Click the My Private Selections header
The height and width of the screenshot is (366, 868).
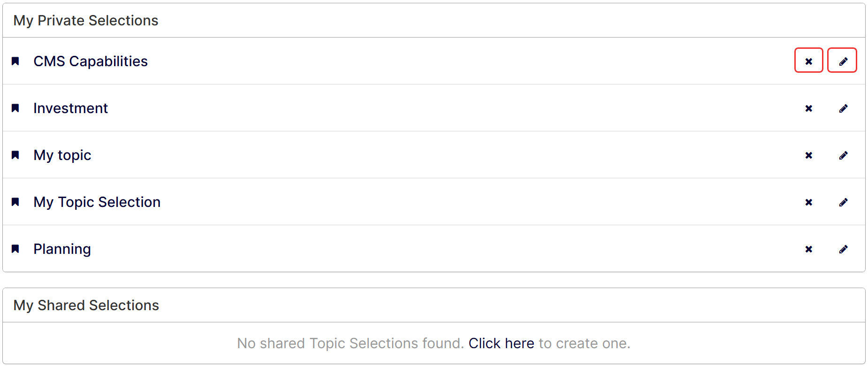coord(86,21)
